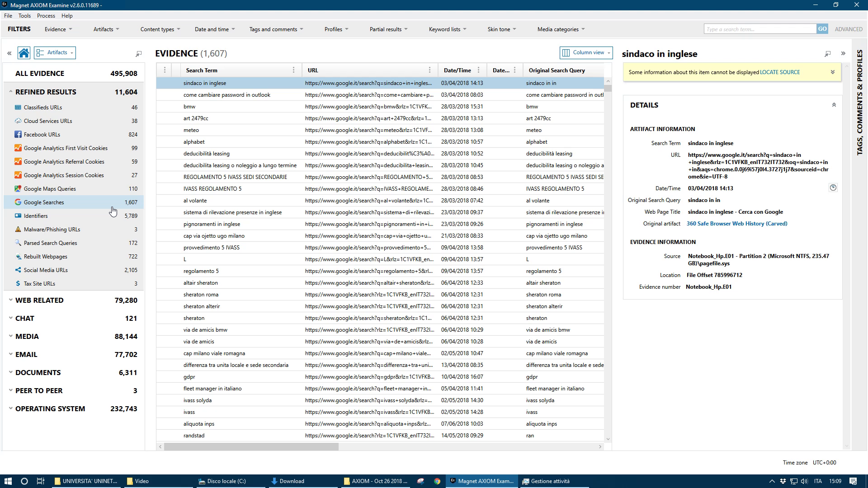Switch the Artifacts explorer view dropdown
The height and width of the screenshot is (488, 868).
(55, 53)
